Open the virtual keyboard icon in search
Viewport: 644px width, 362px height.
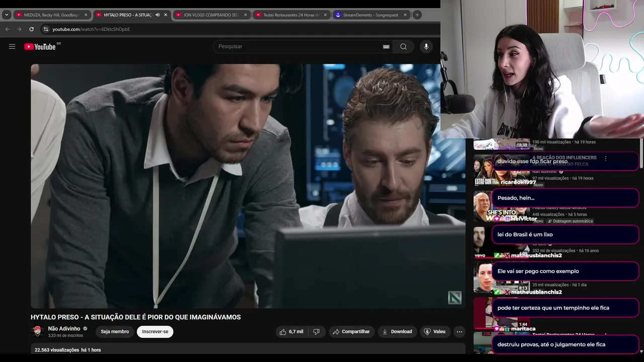point(386,47)
